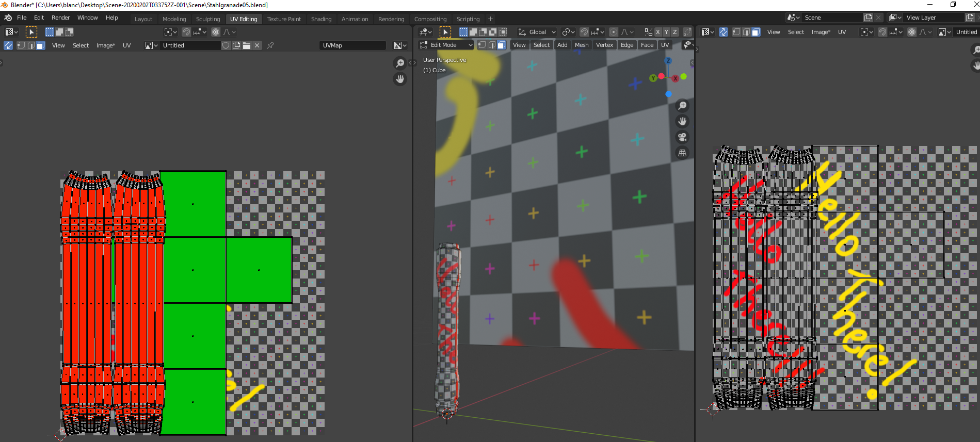This screenshot has width=980, height=442.
Task: Open Edit menu in top bar
Action: click(x=39, y=18)
